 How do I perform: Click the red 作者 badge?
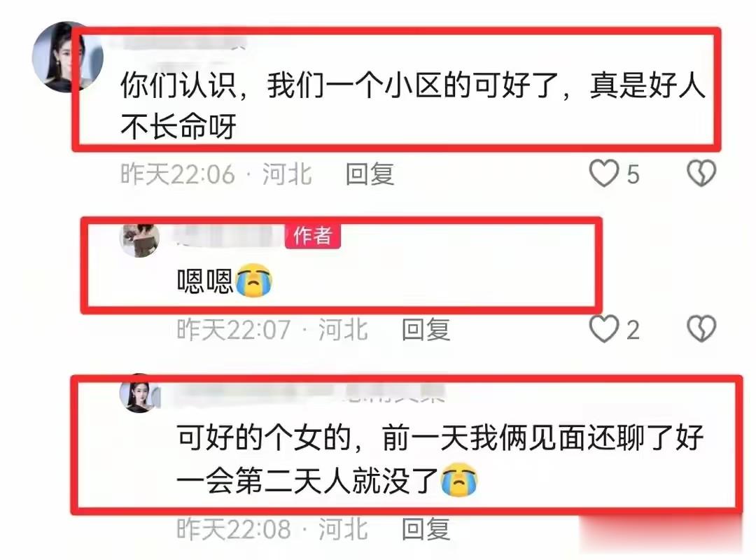pyautogui.click(x=313, y=236)
